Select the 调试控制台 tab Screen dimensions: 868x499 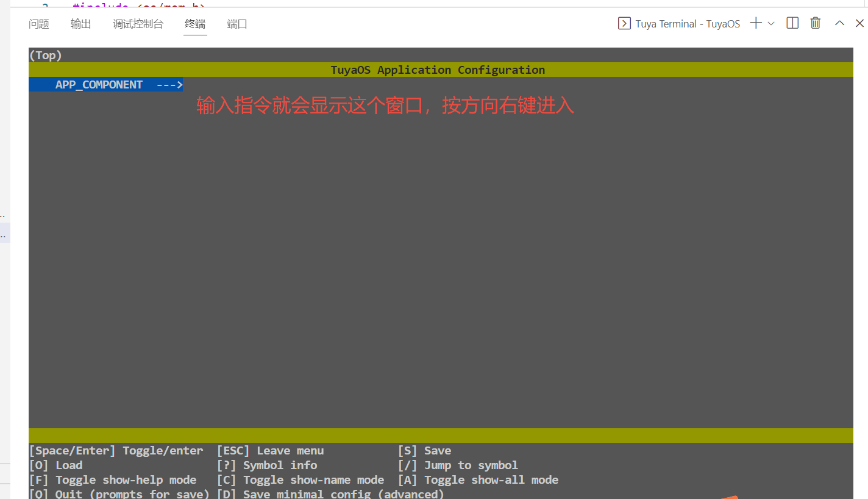pos(138,24)
